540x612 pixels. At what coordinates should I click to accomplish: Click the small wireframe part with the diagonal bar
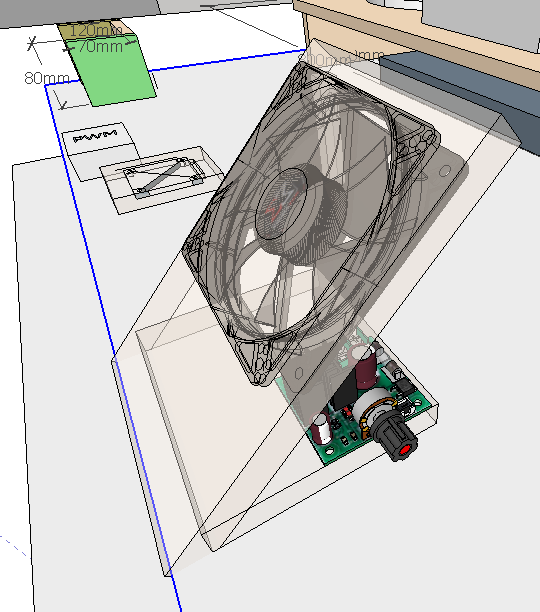point(162,178)
